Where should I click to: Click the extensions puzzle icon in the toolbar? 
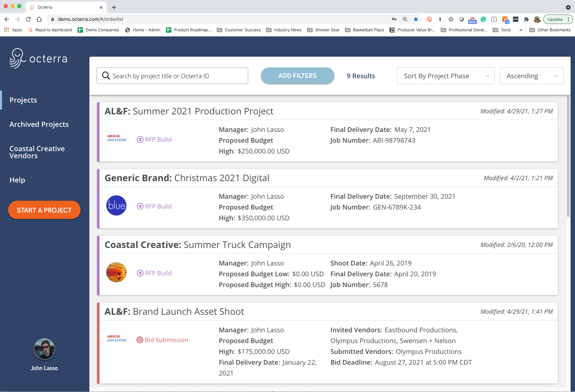point(526,19)
